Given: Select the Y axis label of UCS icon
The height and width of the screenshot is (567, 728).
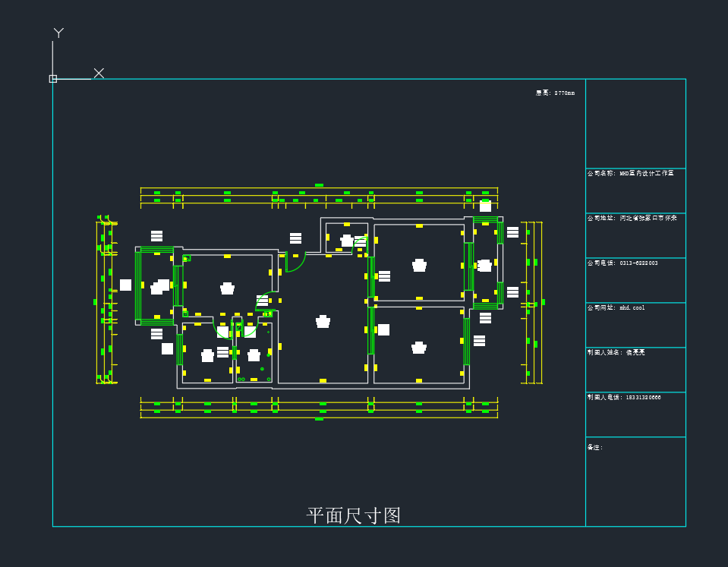Looking at the screenshot, I should [58, 33].
